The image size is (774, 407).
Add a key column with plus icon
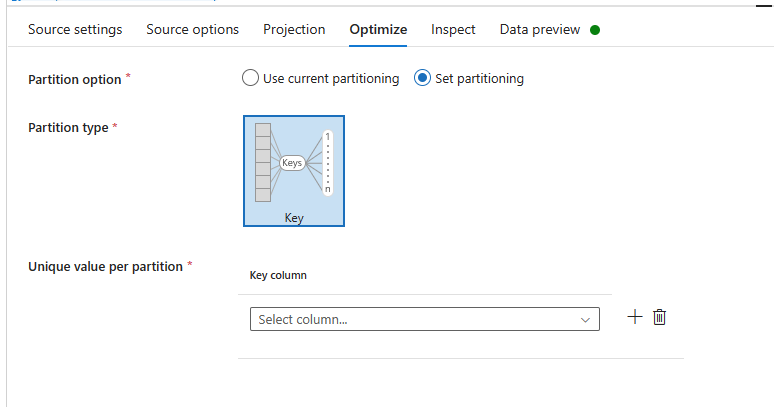coord(635,317)
